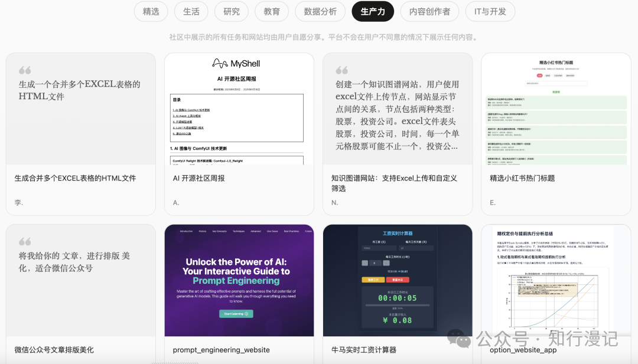Click quote icon on EXCEL merge card
The height and width of the screenshot is (364, 638).
pyautogui.click(x=25, y=70)
